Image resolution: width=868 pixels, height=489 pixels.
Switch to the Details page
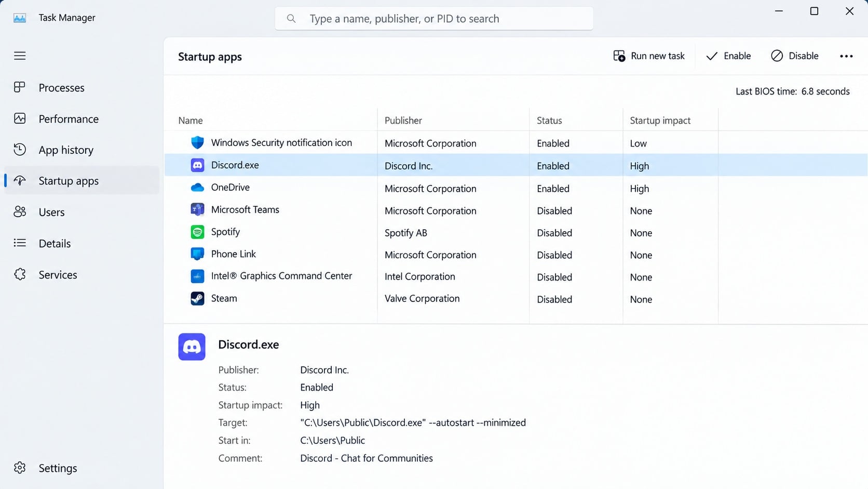tap(82, 243)
